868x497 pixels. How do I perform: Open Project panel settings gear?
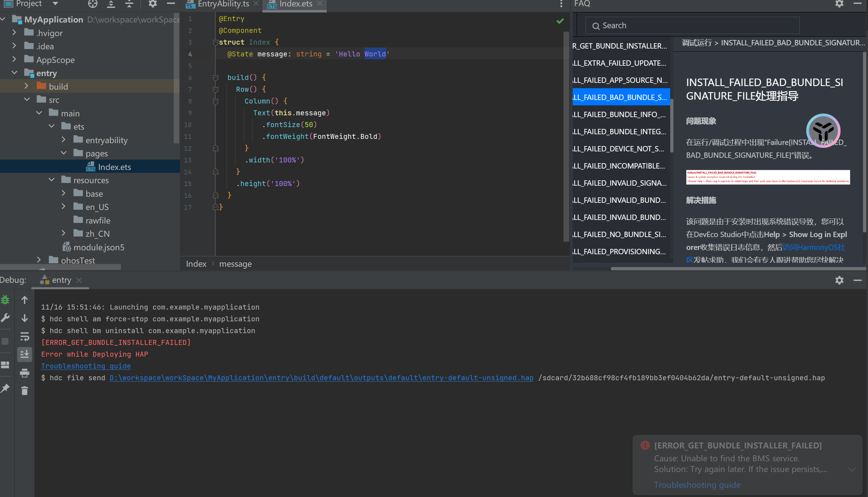coord(153,4)
